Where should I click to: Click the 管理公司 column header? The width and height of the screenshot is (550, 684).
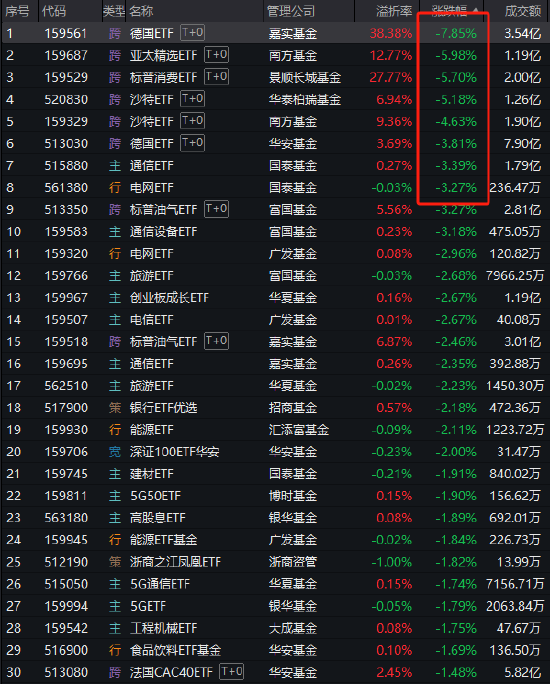pyautogui.click(x=290, y=11)
